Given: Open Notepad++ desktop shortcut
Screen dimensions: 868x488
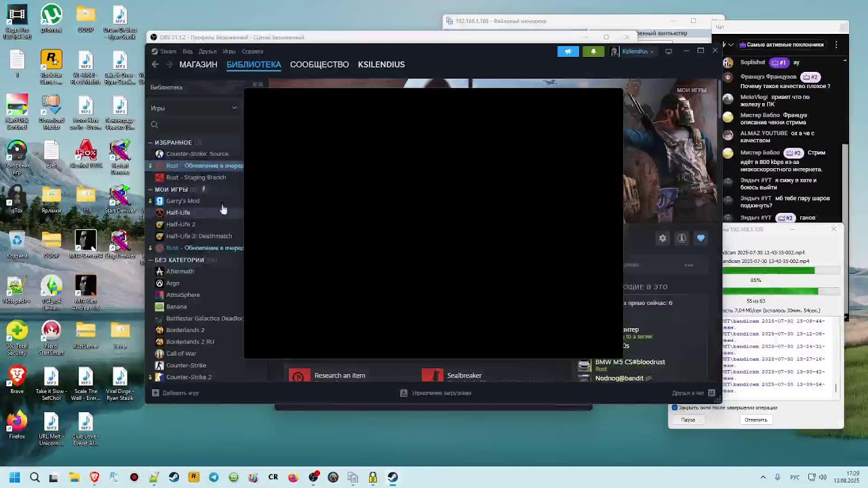Looking at the screenshot, I should (x=17, y=291).
